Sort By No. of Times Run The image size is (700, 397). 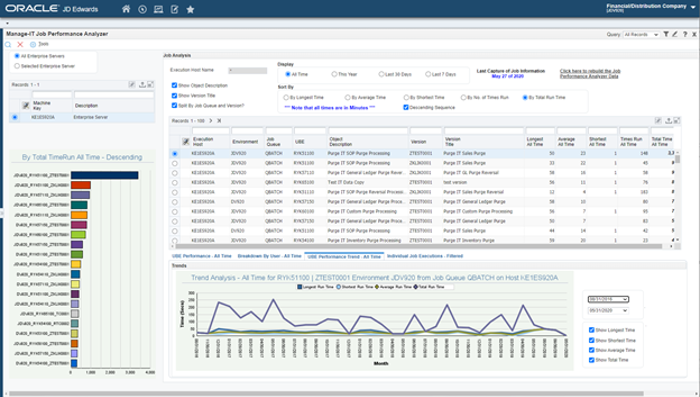click(463, 97)
